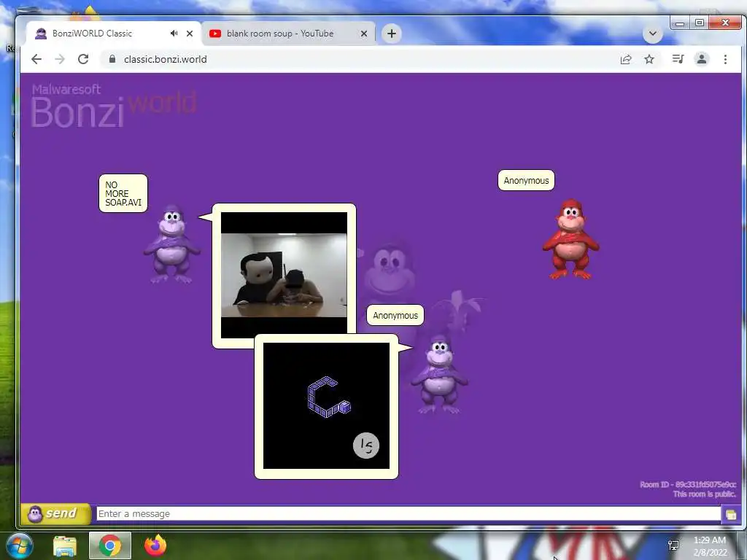Viewport: 747px width, 560px height.
Task: Restore down the Chrome window
Action: pyautogui.click(x=699, y=23)
